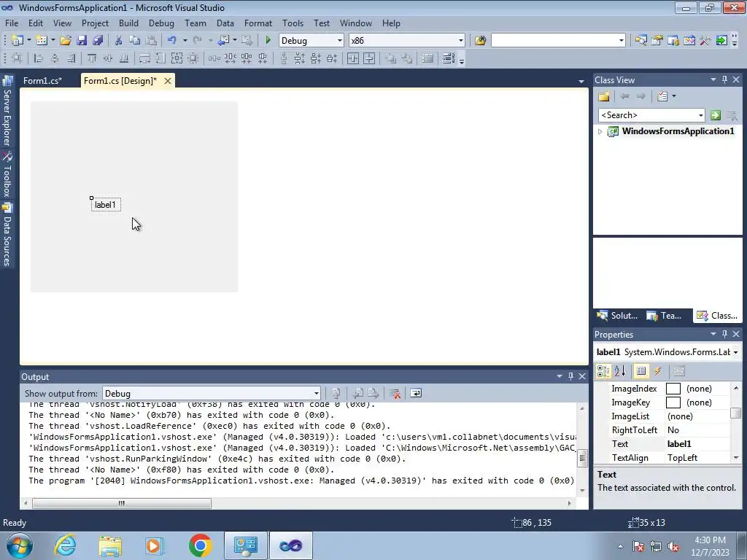This screenshot has width=747, height=560.
Task: Open the active documents list dropdown arrow
Action: click(581, 82)
